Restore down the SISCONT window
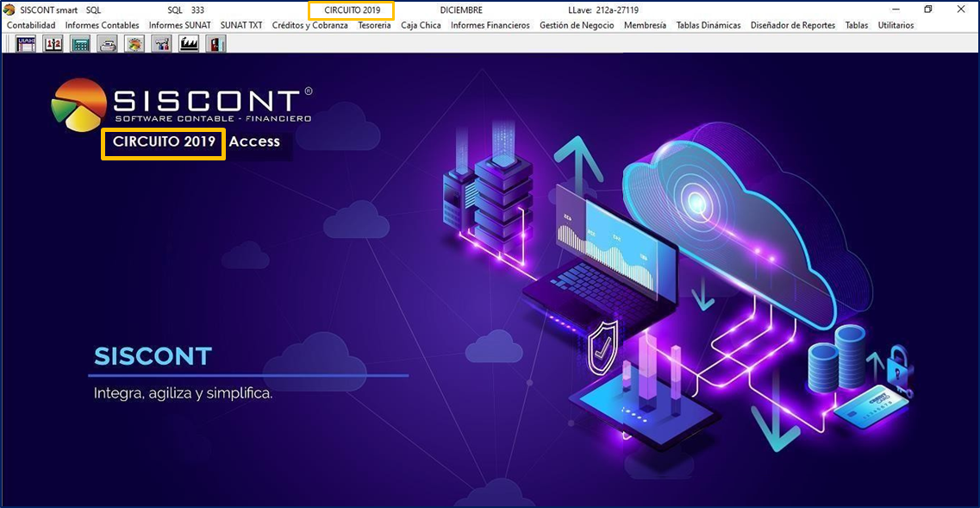The height and width of the screenshot is (508, 980). [928, 9]
